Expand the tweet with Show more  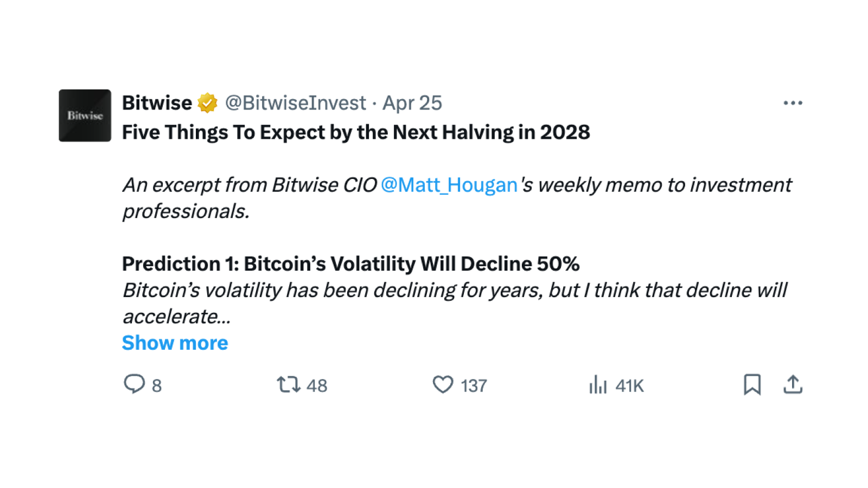pos(175,343)
